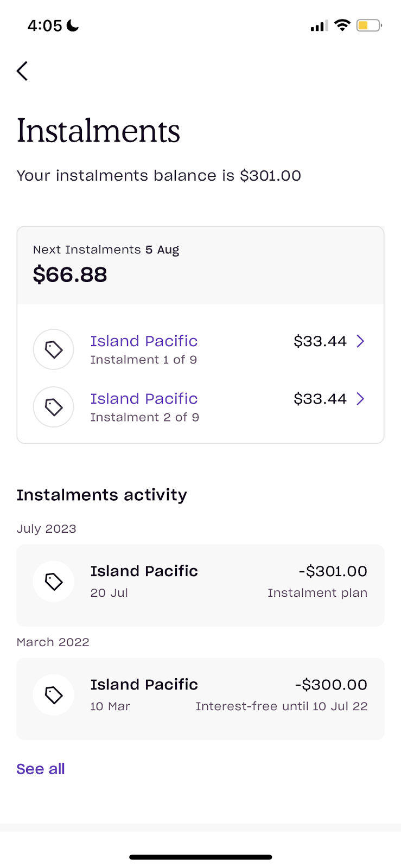This screenshot has height=868, width=401.
Task: Tap tag icon beside Instalment 1 of 9
Action: click(x=53, y=349)
